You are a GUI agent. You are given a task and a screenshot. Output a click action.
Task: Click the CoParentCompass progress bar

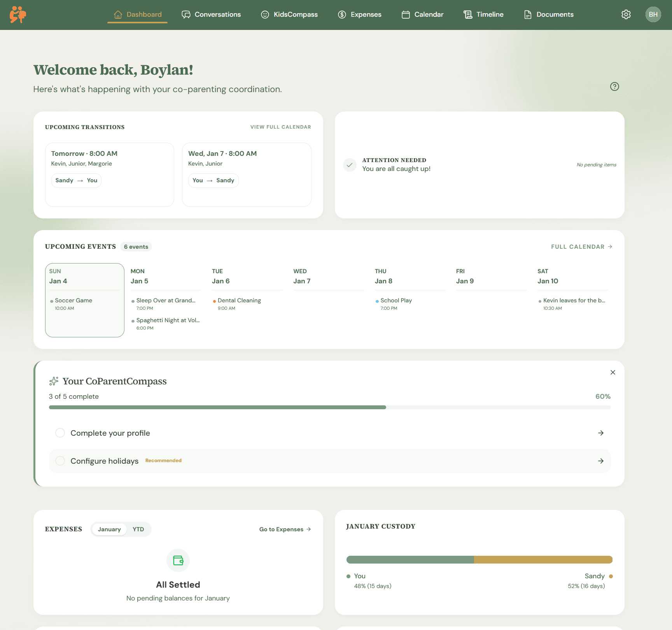330,407
